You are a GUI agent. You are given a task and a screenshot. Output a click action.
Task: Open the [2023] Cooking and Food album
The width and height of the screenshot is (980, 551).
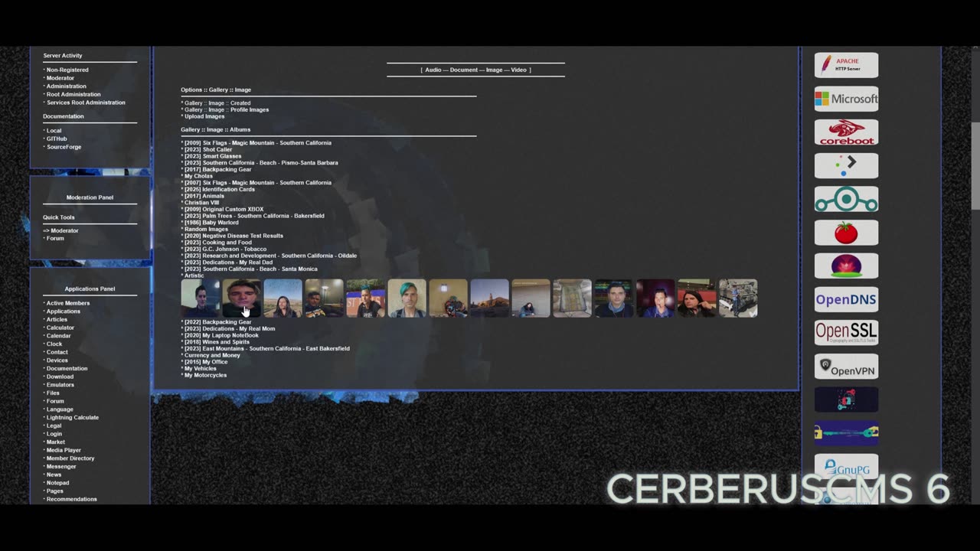click(218, 243)
